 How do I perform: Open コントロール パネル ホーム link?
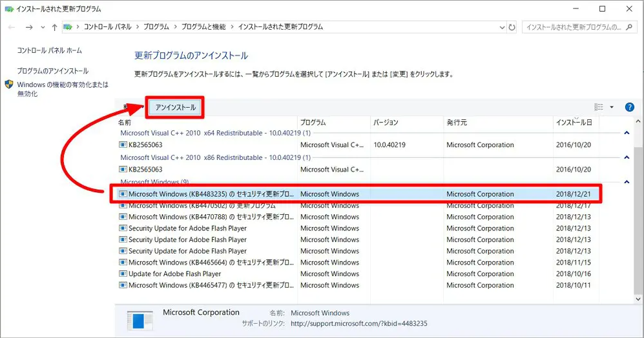(49, 50)
